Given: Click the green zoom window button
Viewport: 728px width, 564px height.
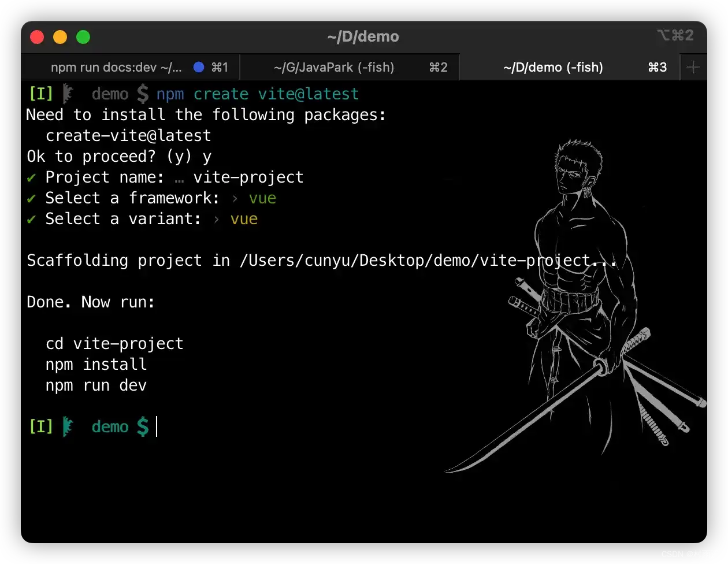Looking at the screenshot, I should click(x=83, y=37).
